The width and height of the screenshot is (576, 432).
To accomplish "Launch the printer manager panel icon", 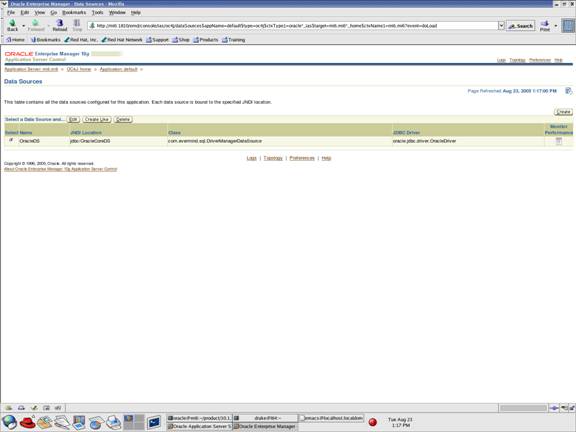I will click(x=114, y=422).
